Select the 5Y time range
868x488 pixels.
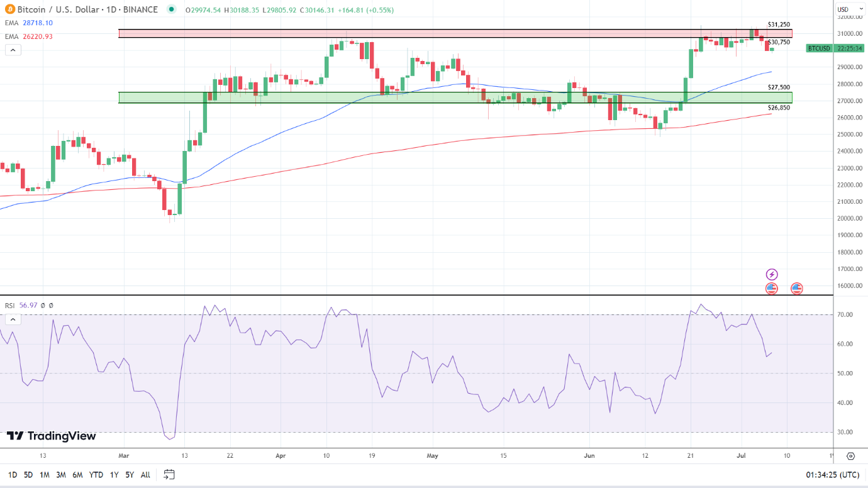(130, 475)
